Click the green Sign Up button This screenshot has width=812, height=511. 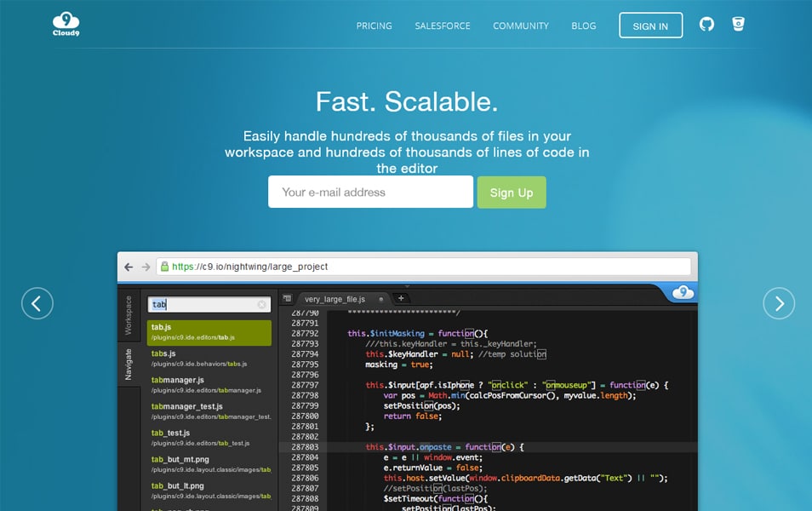click(512, 192)
